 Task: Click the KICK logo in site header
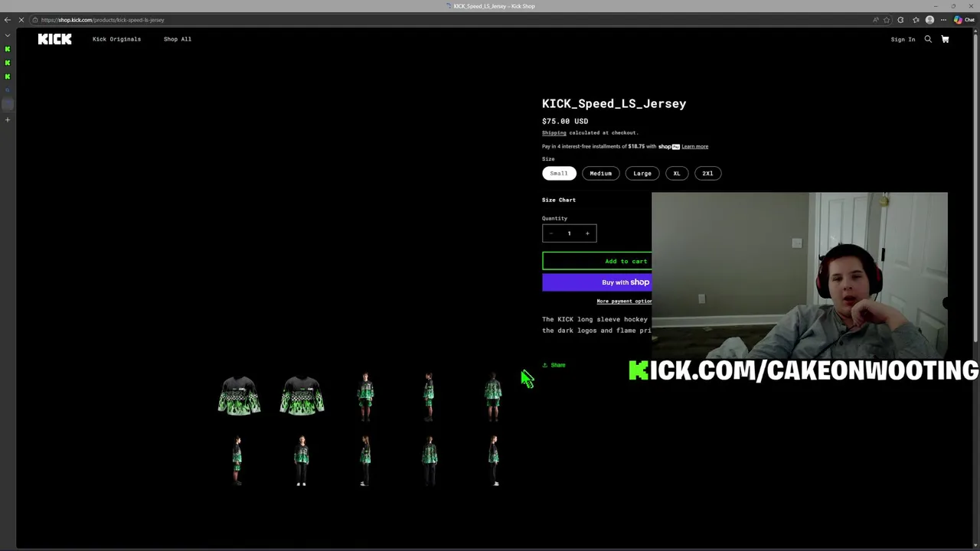(54, 39)
